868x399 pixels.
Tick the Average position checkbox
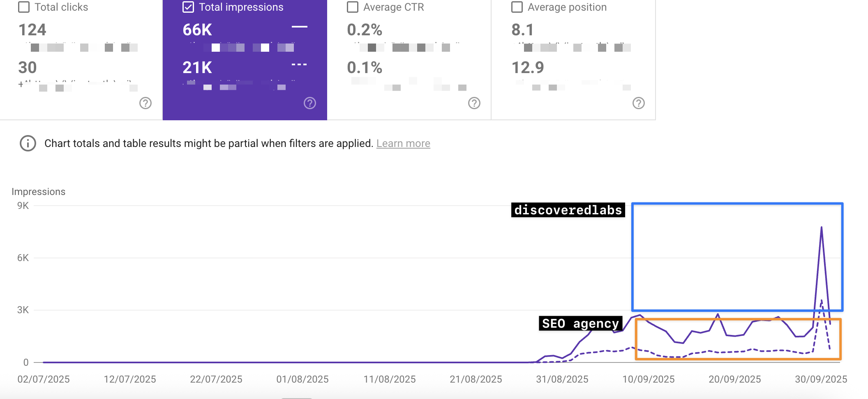(x=517, y=7)
